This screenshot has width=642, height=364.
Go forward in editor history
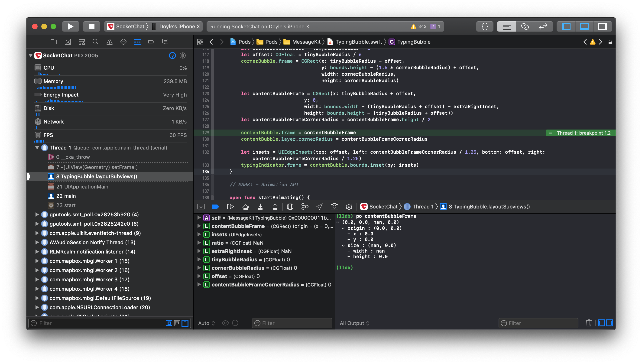coord(221,42)
